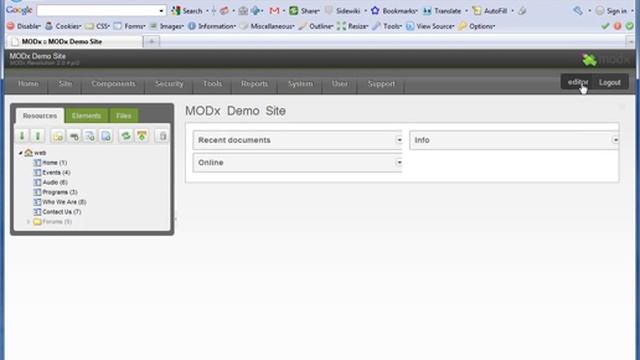Click the new symlink icon
640x360 pixels.
pos(90,136)
